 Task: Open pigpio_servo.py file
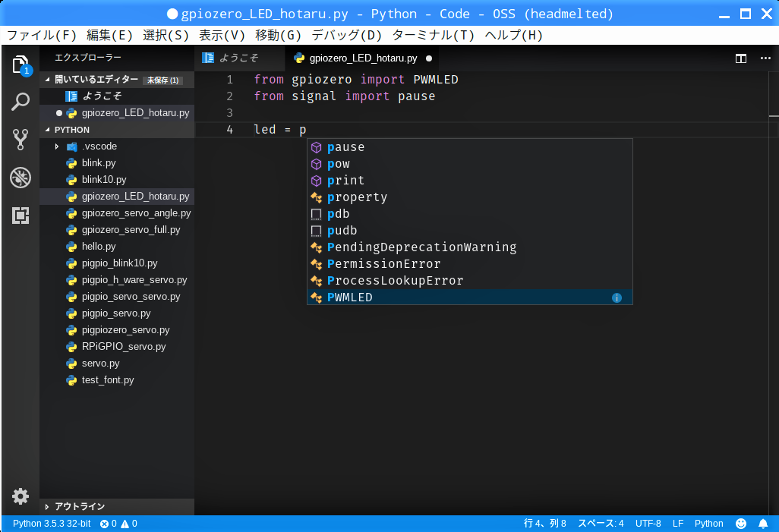click(x=117, y=313)
